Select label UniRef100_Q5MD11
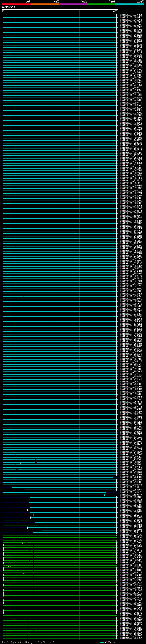The width and height of the screenshot is (146, 644). tap(131, 67)
